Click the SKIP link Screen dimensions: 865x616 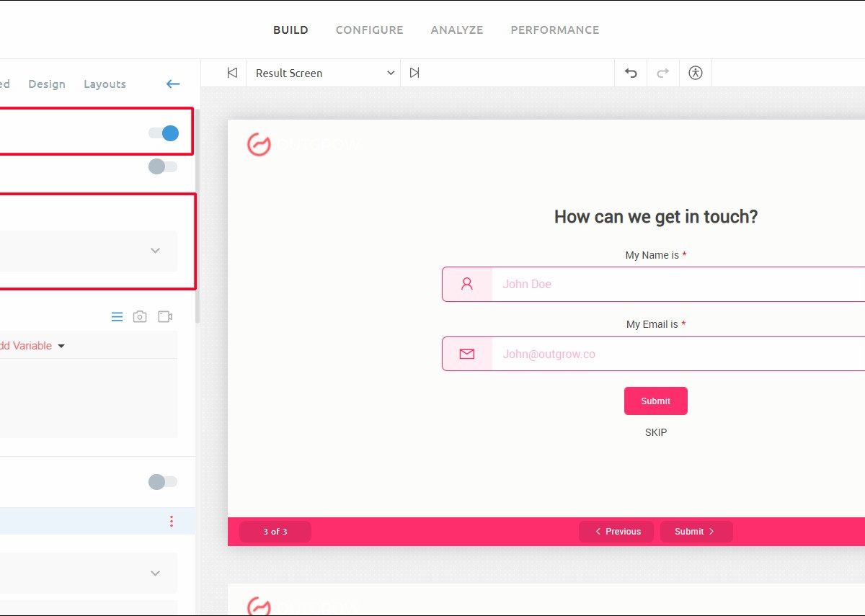click(655, 432)
